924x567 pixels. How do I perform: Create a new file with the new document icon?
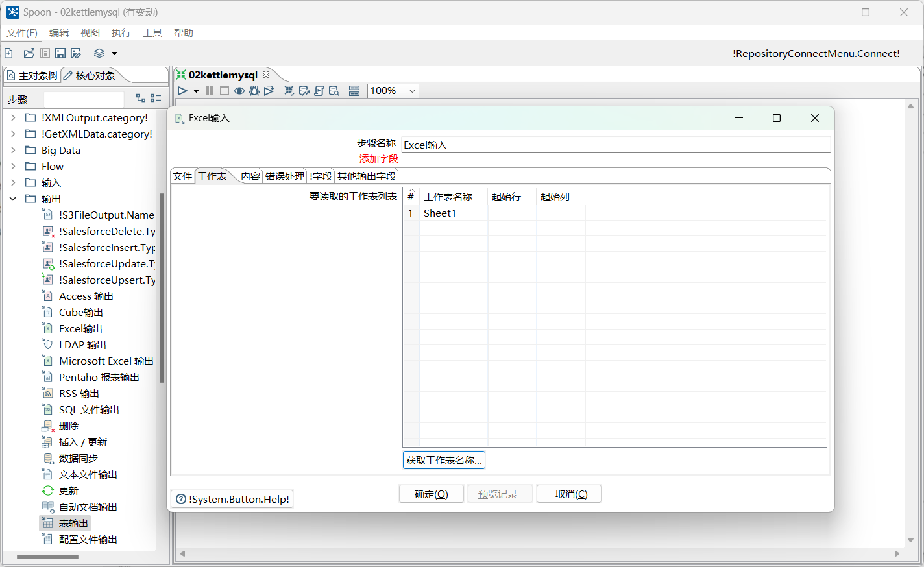(8, 53)
